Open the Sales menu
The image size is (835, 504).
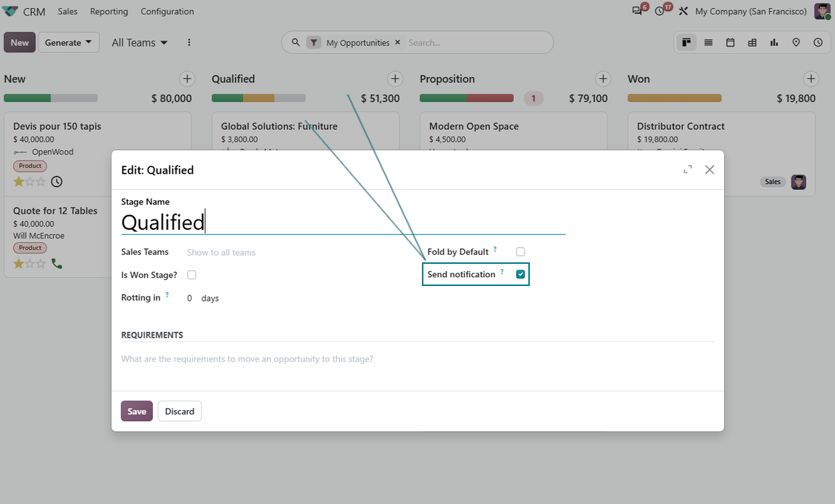tap(68, 11)
